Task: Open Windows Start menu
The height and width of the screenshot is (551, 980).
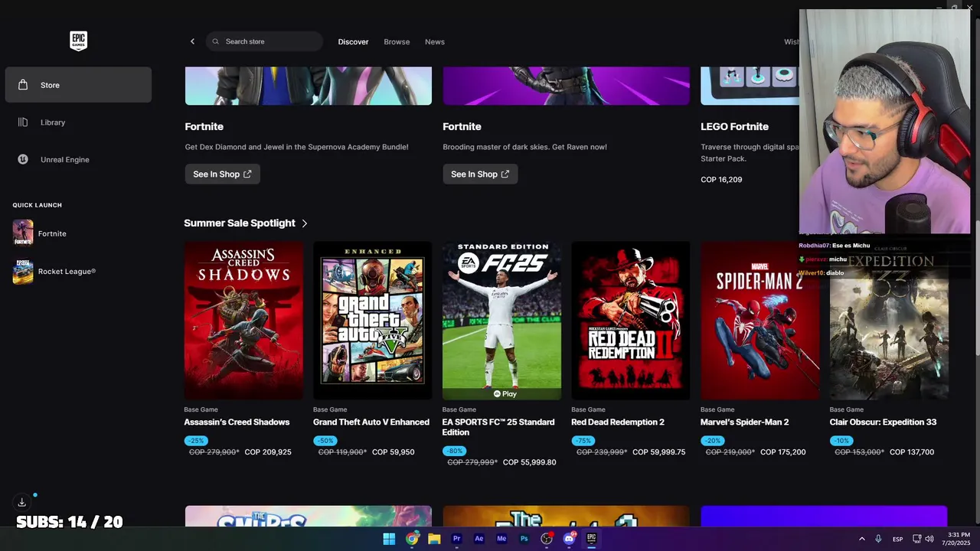Action: click(389, 539)
